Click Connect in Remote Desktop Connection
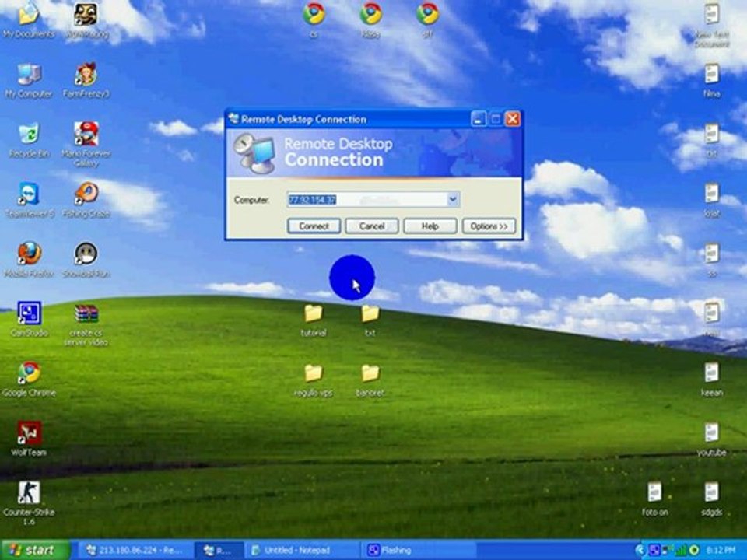 [x=314, y=226]
